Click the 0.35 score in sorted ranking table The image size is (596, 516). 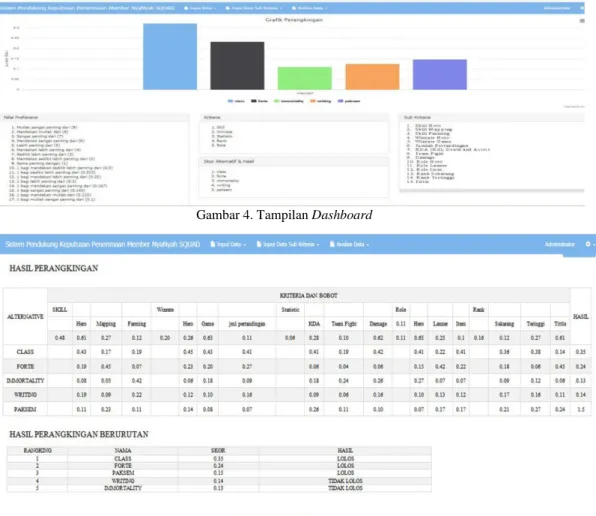coord(218,459)
